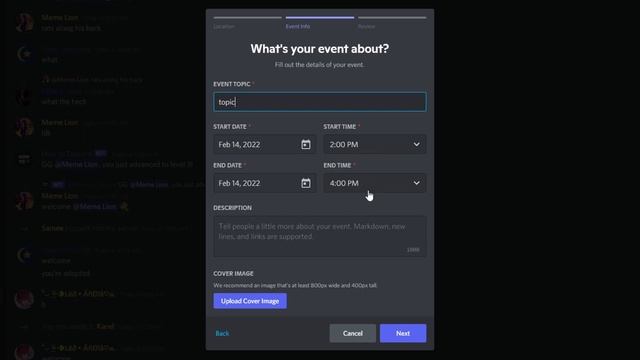
Task: Go Back to the previous step
Action: (222, 333)
